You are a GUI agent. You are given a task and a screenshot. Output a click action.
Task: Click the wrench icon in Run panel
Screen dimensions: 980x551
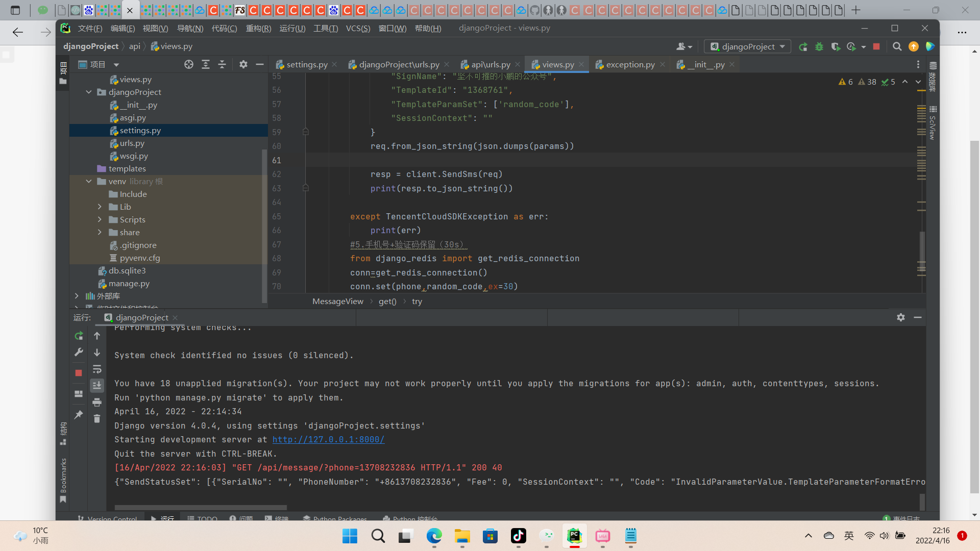(79, 352)
